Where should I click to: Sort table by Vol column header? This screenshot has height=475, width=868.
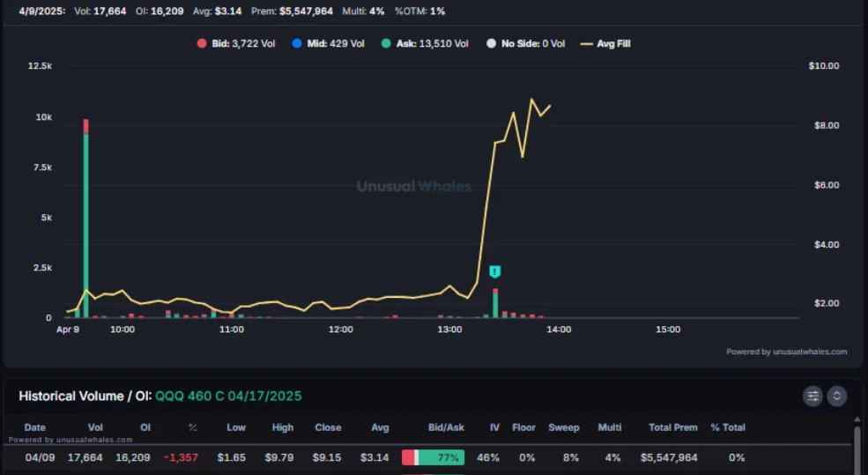coord(95,427)
